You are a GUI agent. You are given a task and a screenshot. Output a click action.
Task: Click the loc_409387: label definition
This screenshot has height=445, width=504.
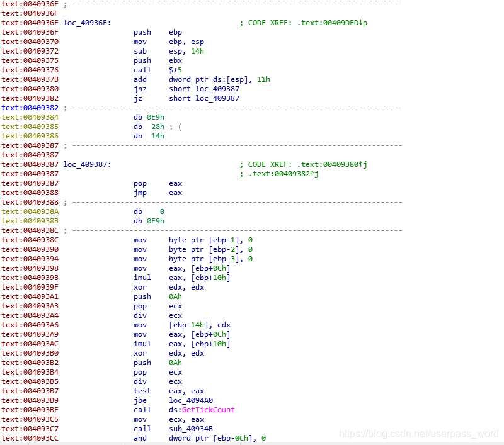click(x=87, y=164)
